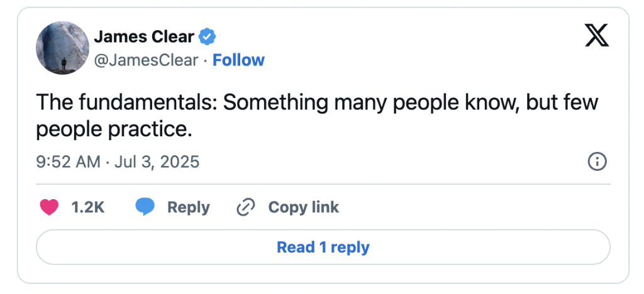Click the blue reply bubble icon
Screen dimensions: 644x294
click(x=145, y=207)
